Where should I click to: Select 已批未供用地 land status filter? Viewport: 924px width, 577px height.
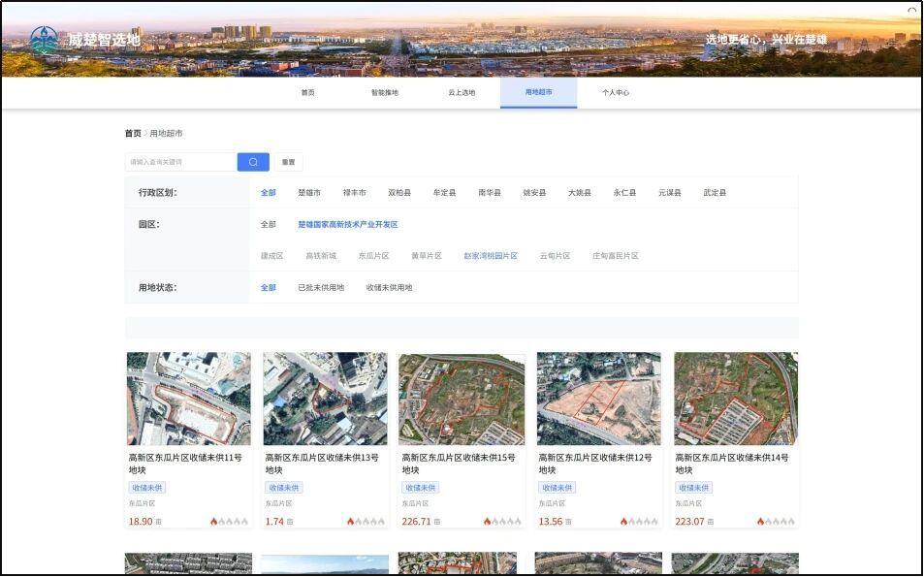click(x=321, y=288)
